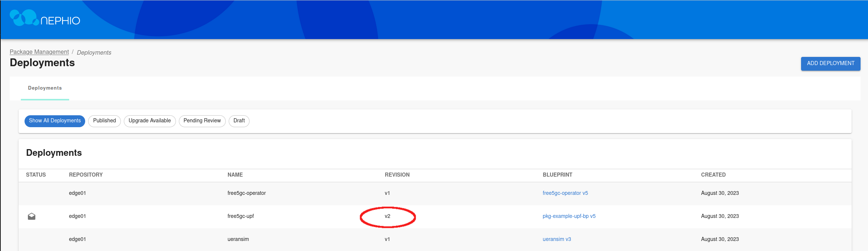Open the Package Management breadcrumb link

[x=39, y=52]
